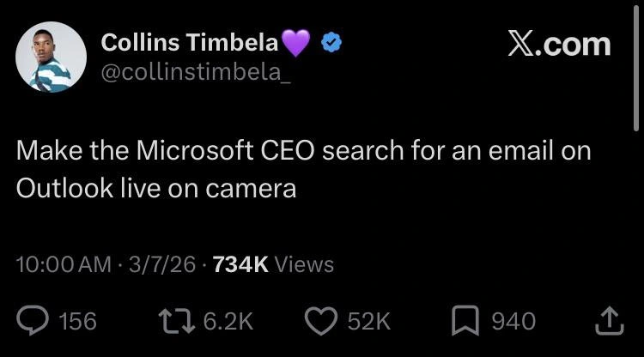Click the 940 bookmarks count
644x357 pixels.
tap(513, 322)
